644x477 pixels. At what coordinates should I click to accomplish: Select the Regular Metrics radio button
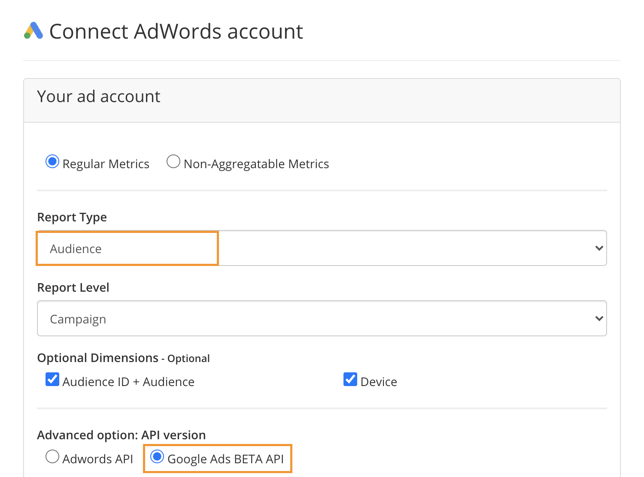(x=52, y=161)
